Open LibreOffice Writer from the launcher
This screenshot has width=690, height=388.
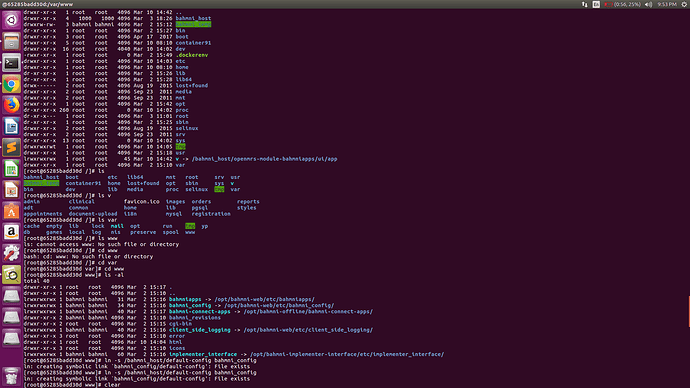click(11, 126)
